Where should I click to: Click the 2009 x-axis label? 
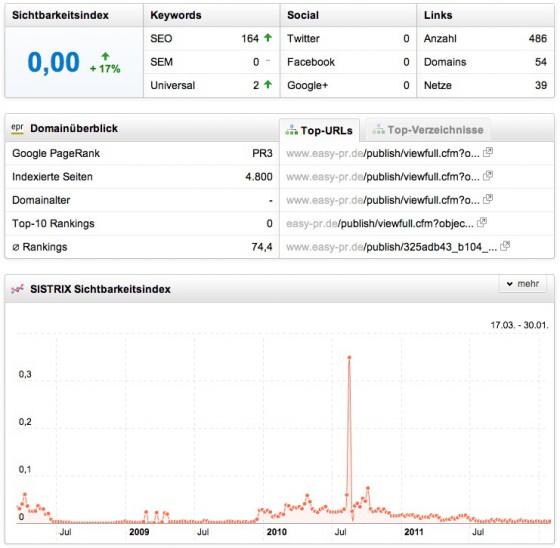point(139,532)
